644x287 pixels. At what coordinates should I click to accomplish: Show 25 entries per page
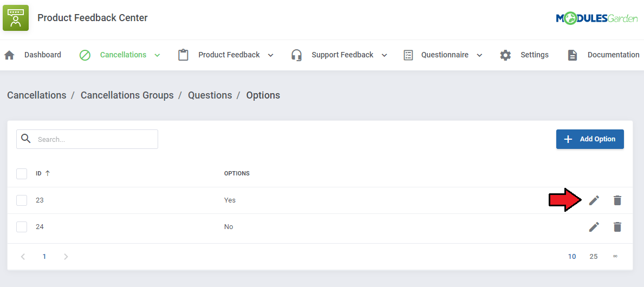[594, 257]
